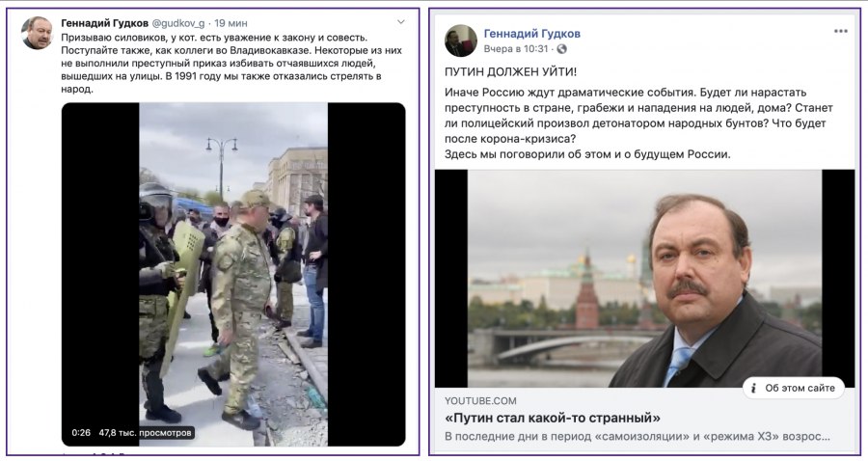Click the Facebook profile picture of Геннадий Гудков
Screen dimensions: 868x461
(x=461, y=41)
